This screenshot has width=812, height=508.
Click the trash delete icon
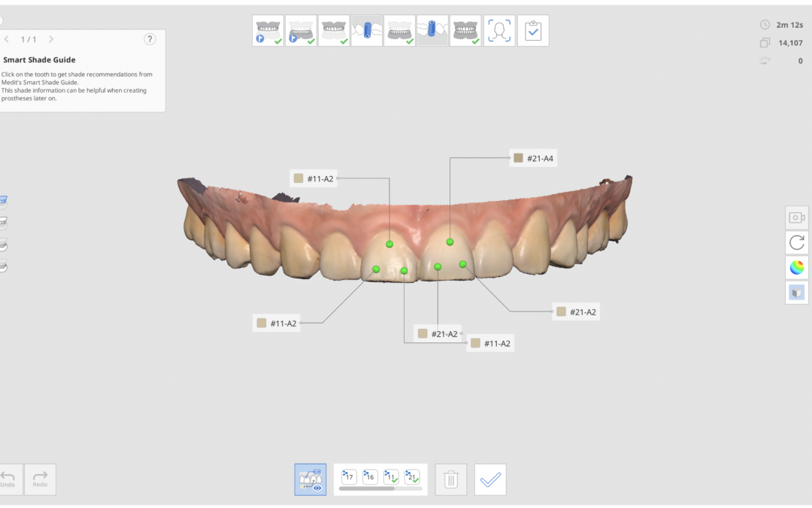pos(451,479)
